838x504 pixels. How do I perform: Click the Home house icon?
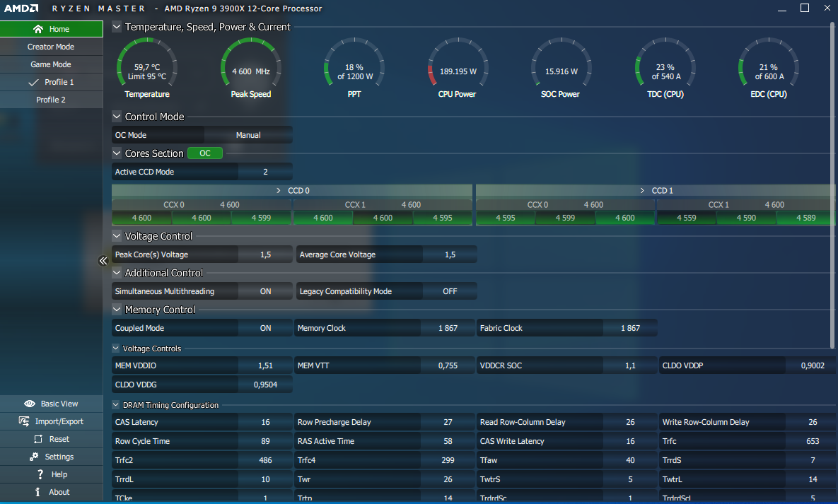(38, 29)
